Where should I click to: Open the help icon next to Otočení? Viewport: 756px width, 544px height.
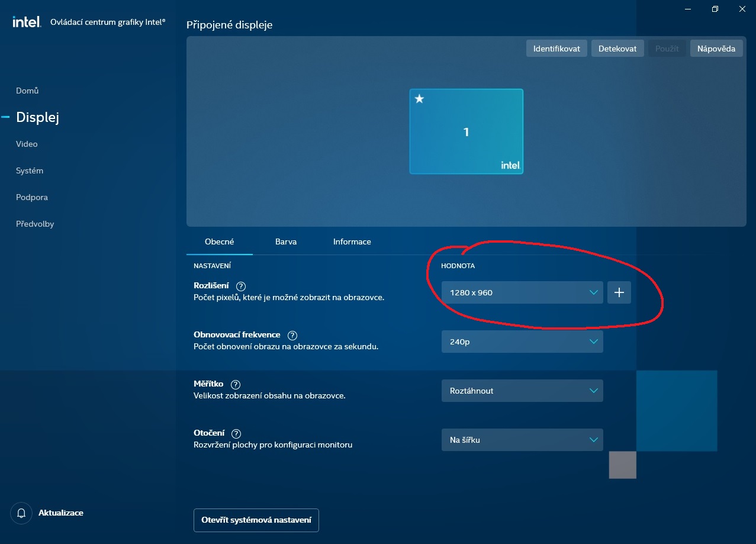tap(236, 433)
